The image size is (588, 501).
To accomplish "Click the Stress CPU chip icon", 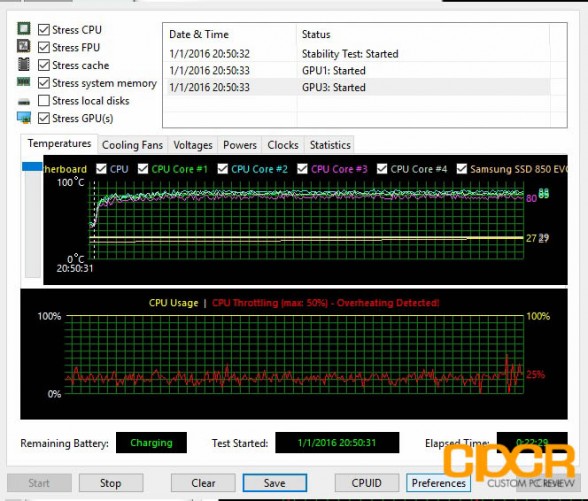I will point(24,29).
